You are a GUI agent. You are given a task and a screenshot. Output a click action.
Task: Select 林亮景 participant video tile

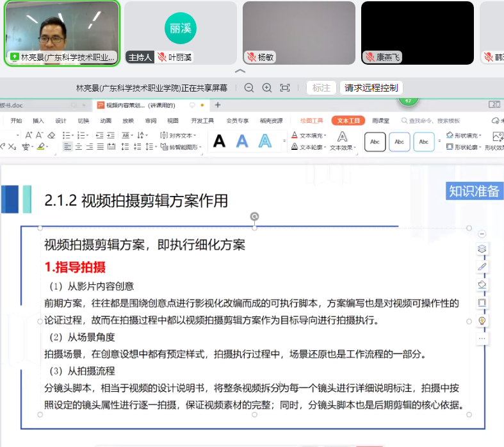click(62, 33)
